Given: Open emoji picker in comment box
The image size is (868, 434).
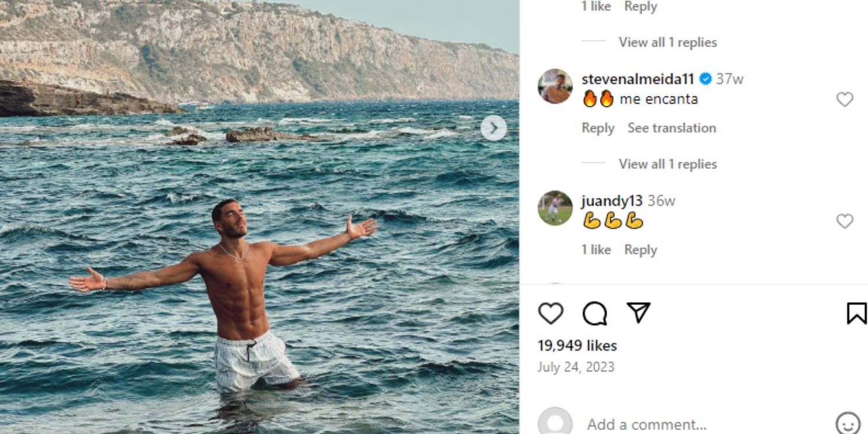Looking at the screenshot, I should (848, 424).
